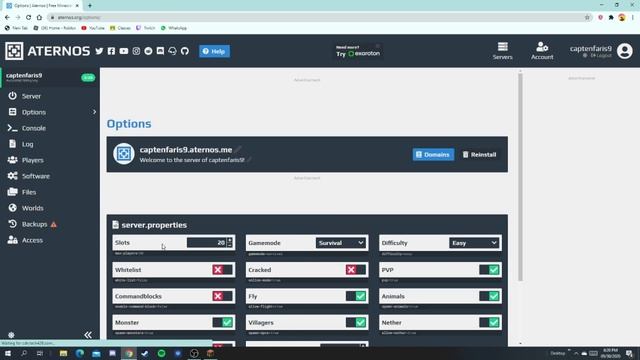Collapse the sidebar with double chevron
The image size is (640, 360).
(x=88, y=335)
